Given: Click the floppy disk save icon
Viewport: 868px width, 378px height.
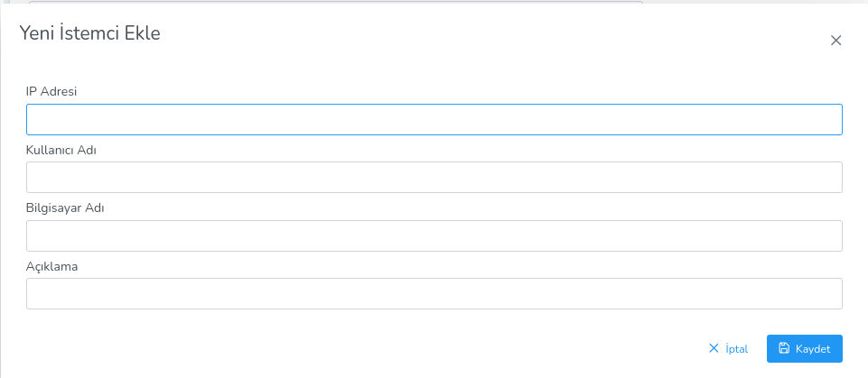Looking at the screenshot, I should 784,348.
